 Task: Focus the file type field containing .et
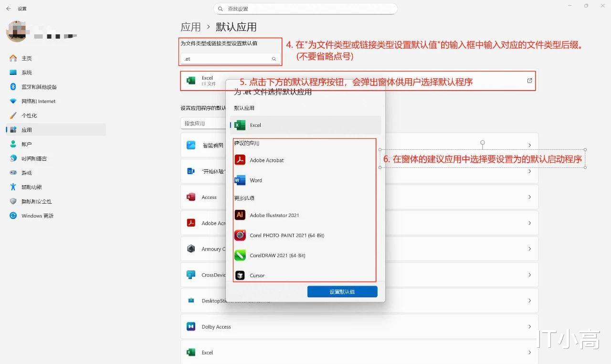[231, 59]
